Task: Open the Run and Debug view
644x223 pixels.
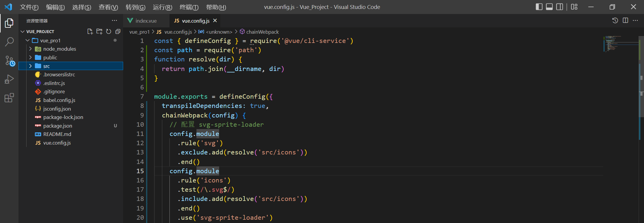Action: pyautogui.click(x=9, y=79)
